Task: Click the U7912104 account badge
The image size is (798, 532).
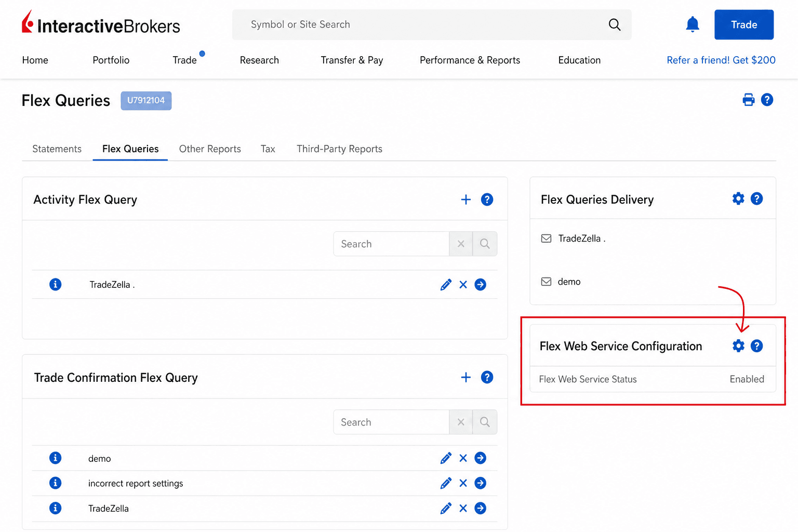Action: (146, 100)
